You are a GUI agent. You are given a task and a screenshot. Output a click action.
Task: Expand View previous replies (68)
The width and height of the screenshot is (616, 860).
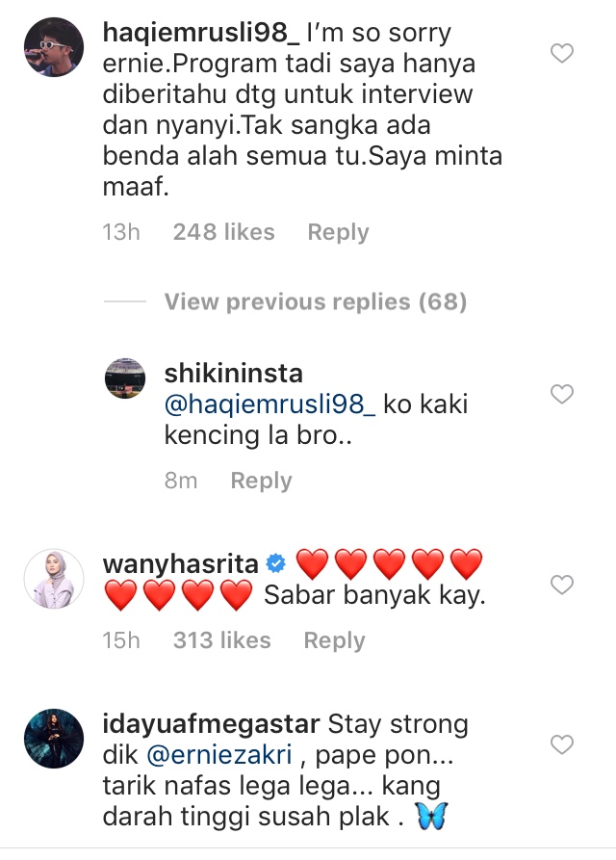[316, 301]
